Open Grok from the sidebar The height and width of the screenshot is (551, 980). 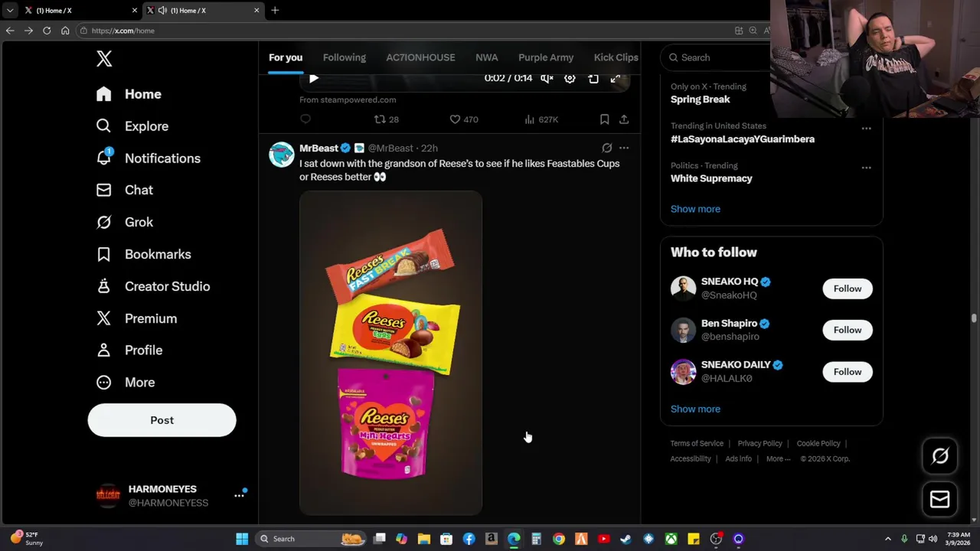124,222
